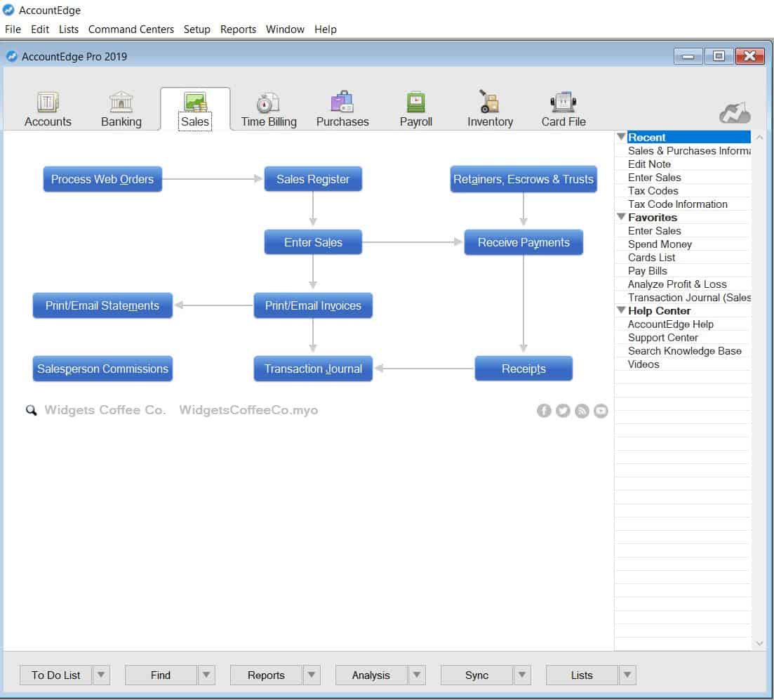
Task: Click the magnifier icon beside Widgets Coffee Co.
Action: coord(31,411)
